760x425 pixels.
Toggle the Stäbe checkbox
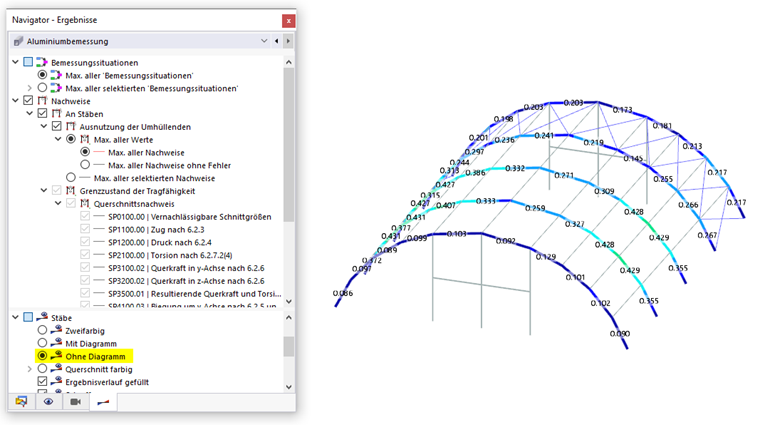tap(28, 317)
